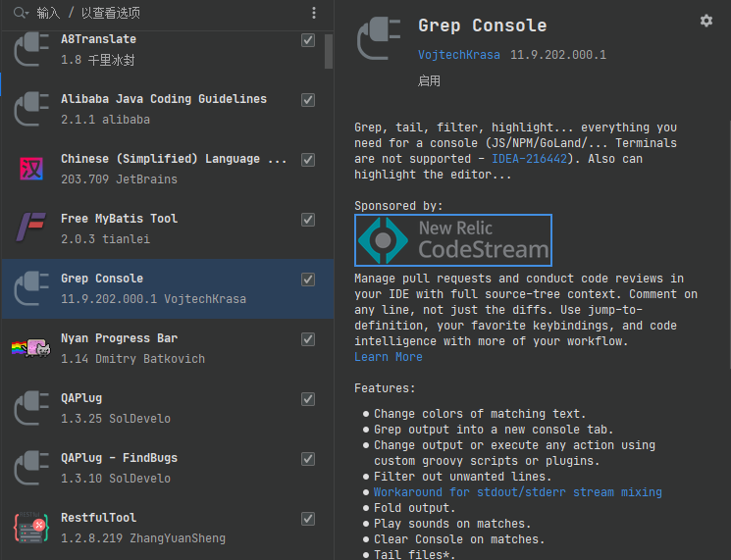Click the 'Features:' heading
The image size is (731, 560).
coord(385,388)
